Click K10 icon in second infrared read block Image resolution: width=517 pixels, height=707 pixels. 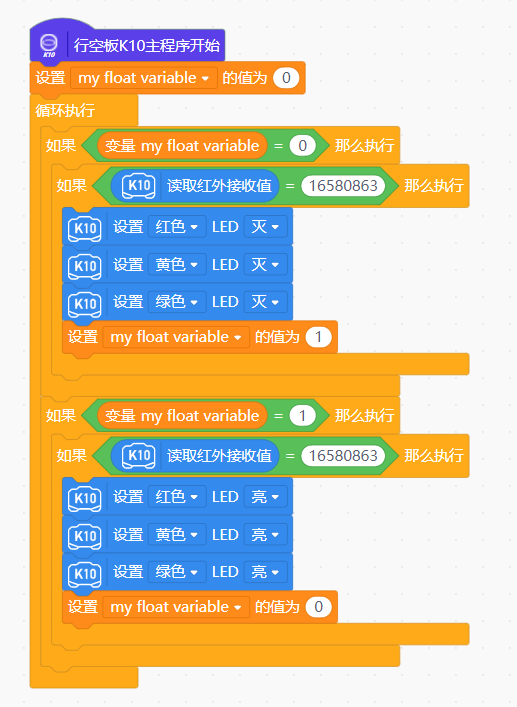139,456
